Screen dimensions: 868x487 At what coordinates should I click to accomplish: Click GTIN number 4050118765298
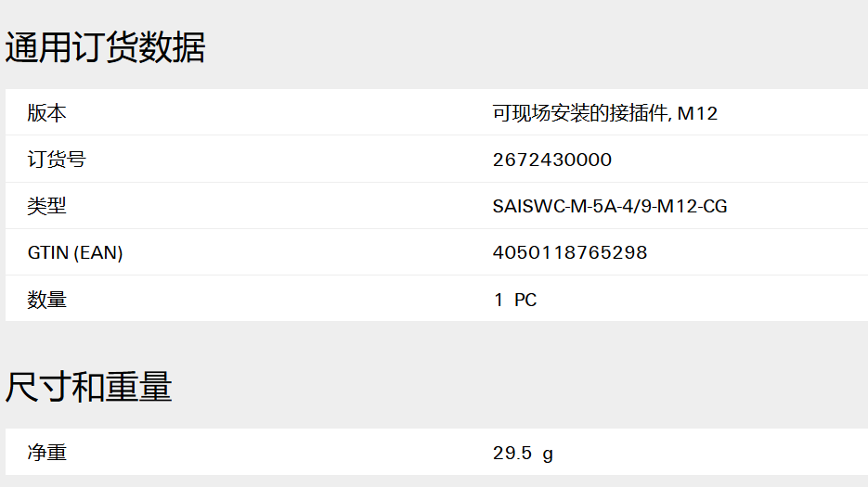click(570, 253)
